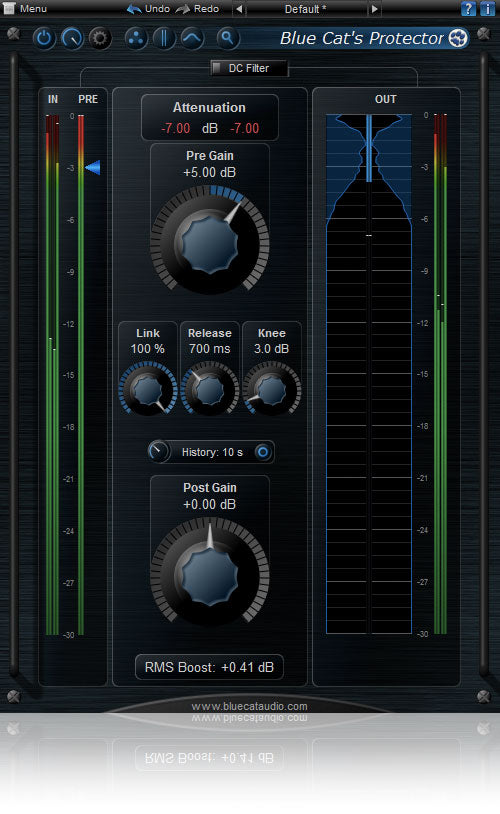Viewport: 500px width, 814px height.
Task: Click the PRE meter label
Action: [88, 99]
